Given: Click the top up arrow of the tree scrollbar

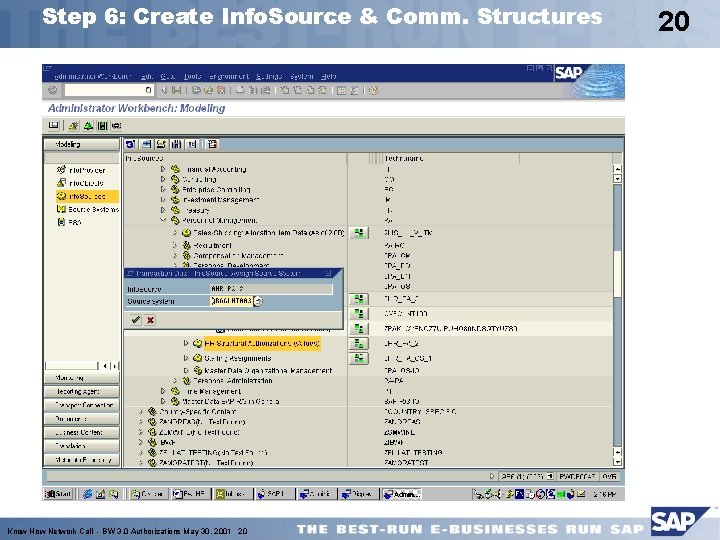Looking at the screenshot, I should [618, 169].
